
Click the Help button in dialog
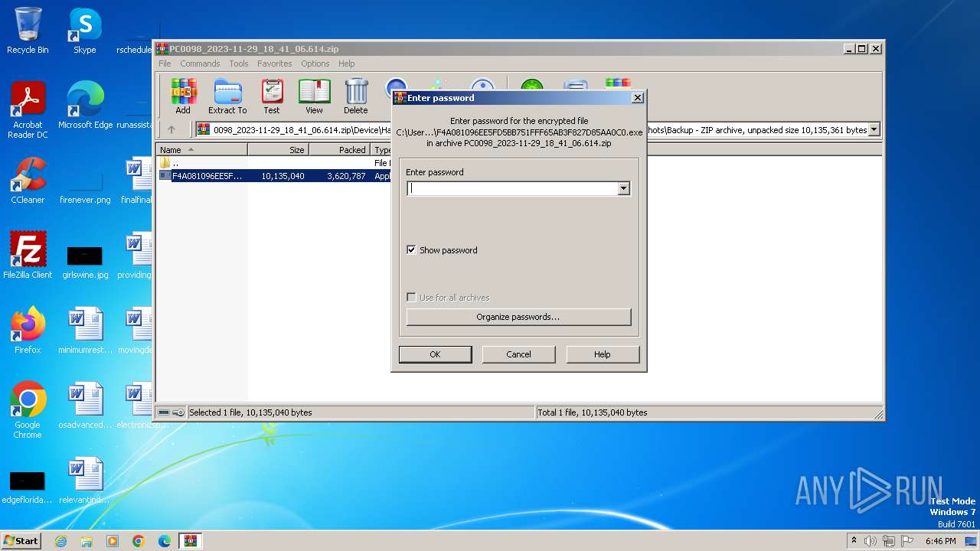click(x=603, y=354)
